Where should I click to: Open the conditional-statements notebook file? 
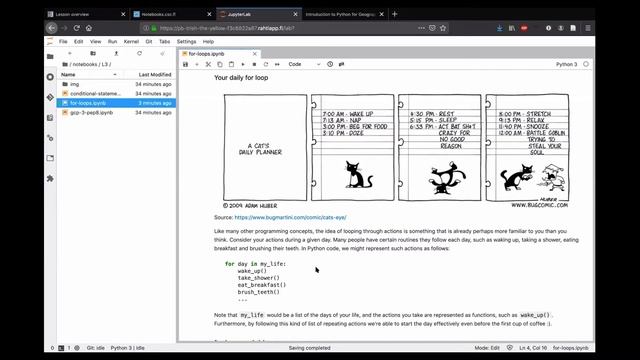[116, 93]
